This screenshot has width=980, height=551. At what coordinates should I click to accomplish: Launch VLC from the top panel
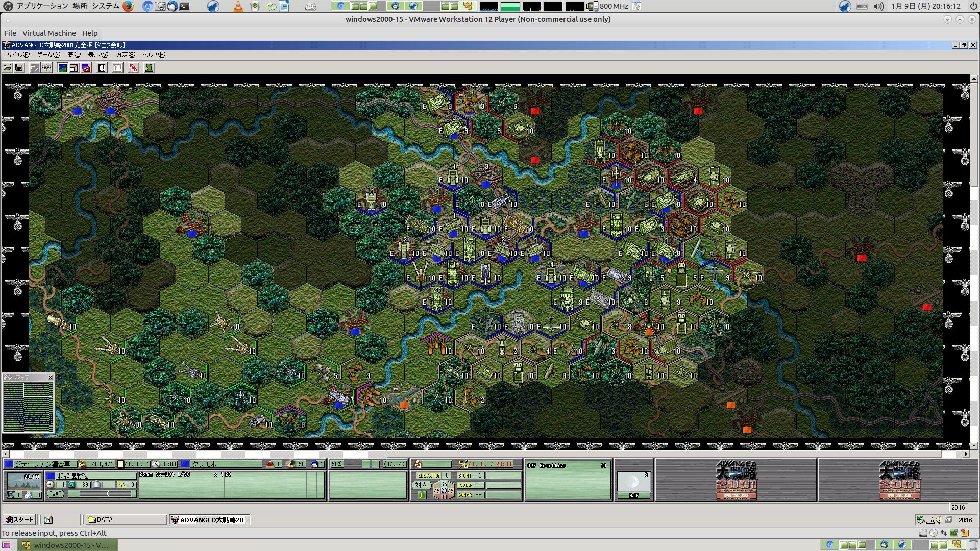(238, 6)
